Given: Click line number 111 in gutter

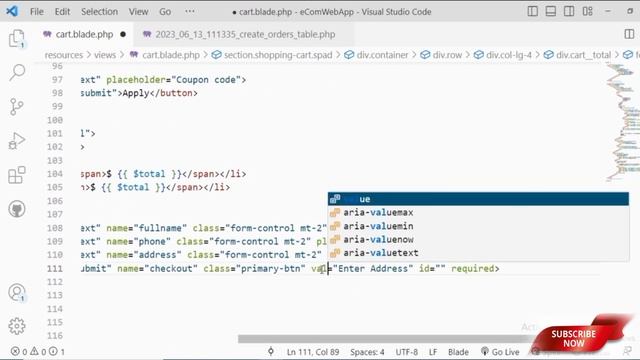Looking at the screenshot, I should tap(55, 269).
